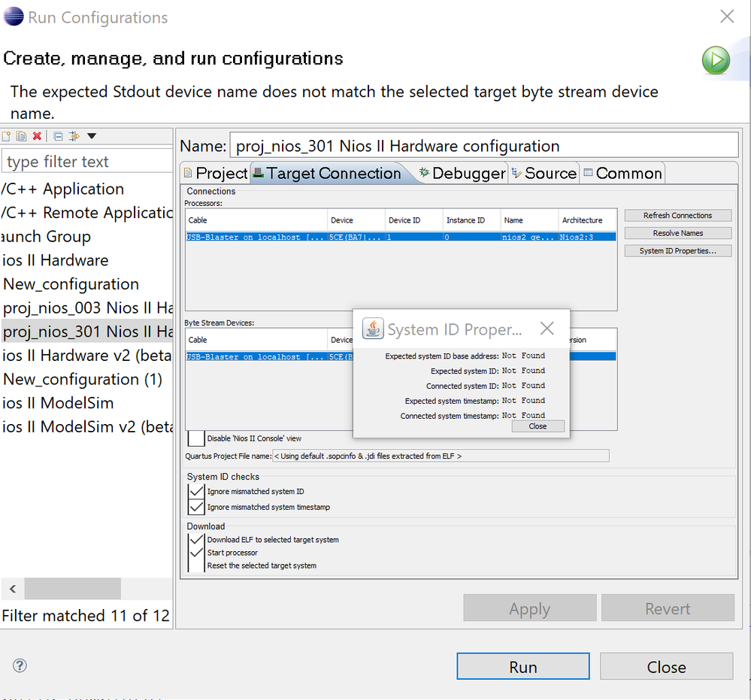751x700 pixels.
Task: Select Nios II Hardware v2 (beta) node
Action: click(x=86, y=356)
